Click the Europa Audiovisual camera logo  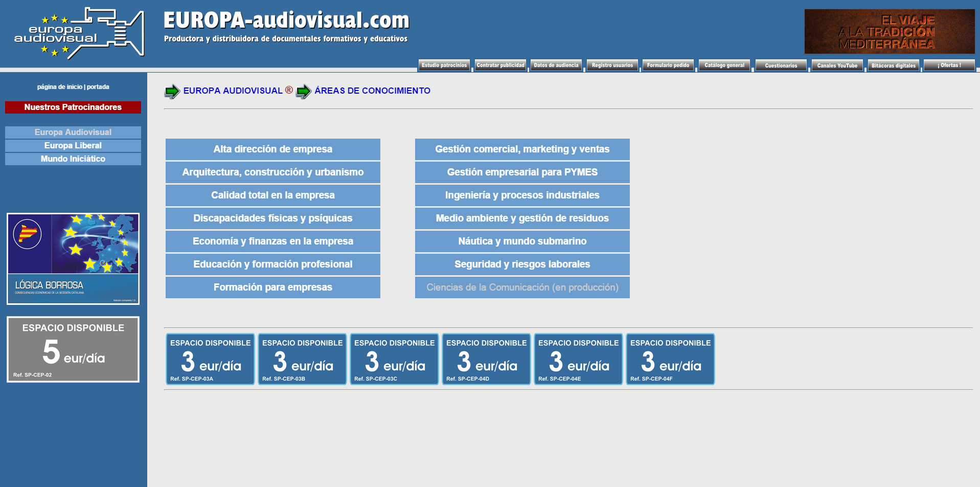79,33
